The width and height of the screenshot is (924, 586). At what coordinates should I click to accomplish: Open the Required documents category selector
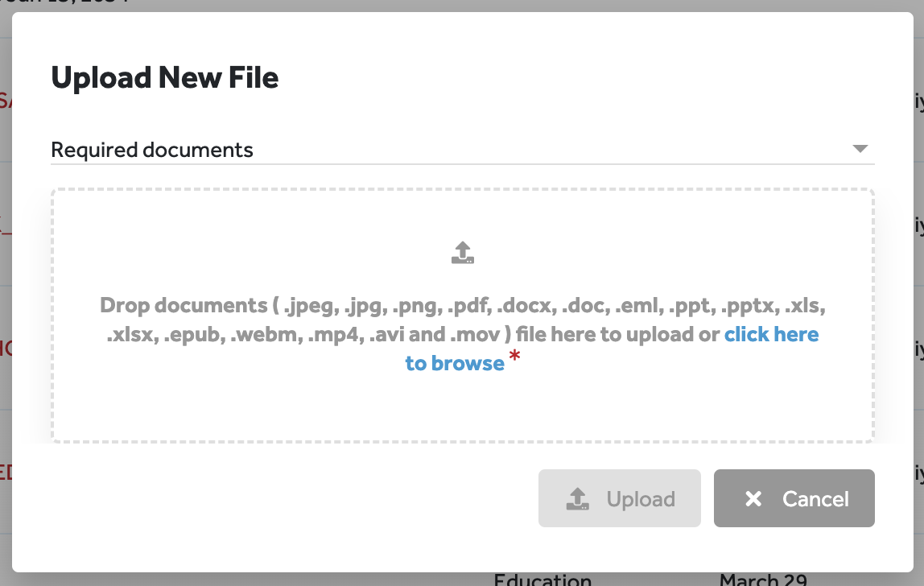[463, 150]
